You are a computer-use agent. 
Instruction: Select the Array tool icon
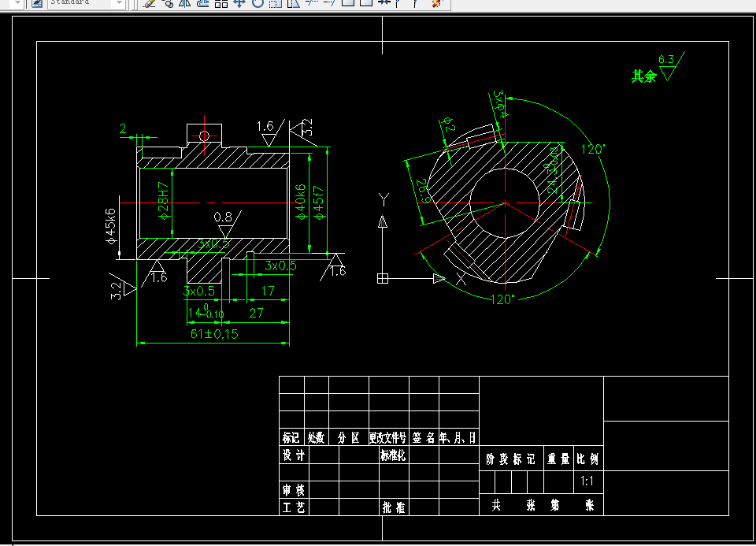tap(220, 3)
